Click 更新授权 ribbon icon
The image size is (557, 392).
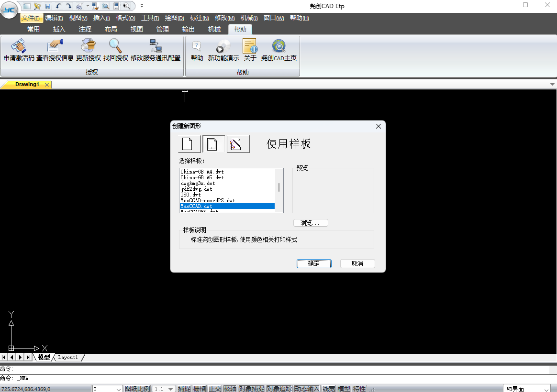click(x=89, y=50)
